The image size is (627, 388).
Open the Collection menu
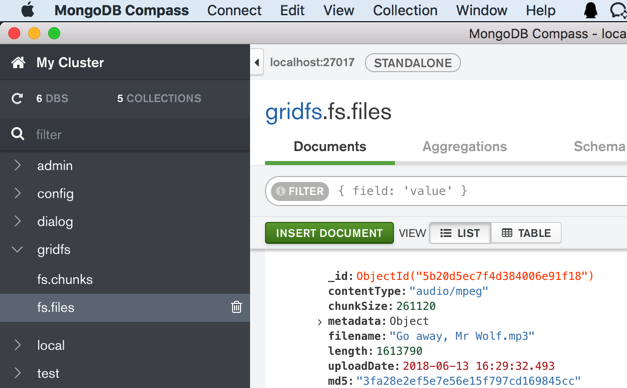[405, 10]
